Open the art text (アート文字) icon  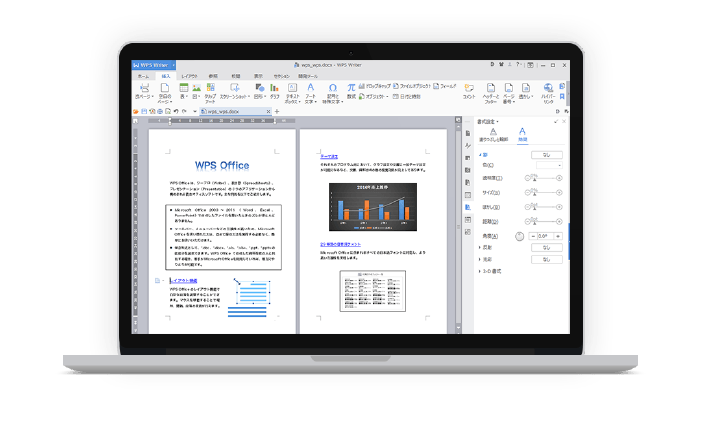pyautogui.click(x=310, y=88)
